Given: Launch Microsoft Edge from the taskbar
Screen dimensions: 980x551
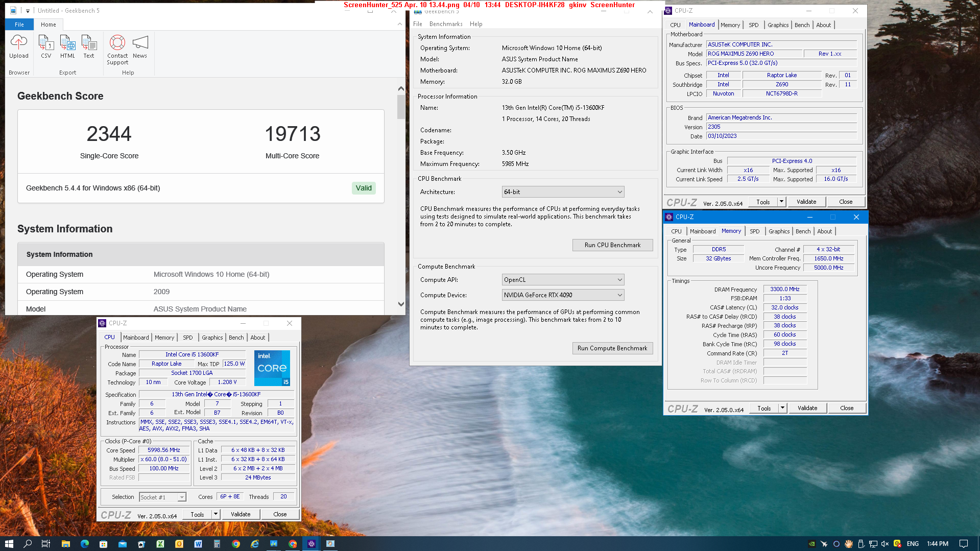Looking at the screenshot, I should pyautogui.click(x=84, y=544).
